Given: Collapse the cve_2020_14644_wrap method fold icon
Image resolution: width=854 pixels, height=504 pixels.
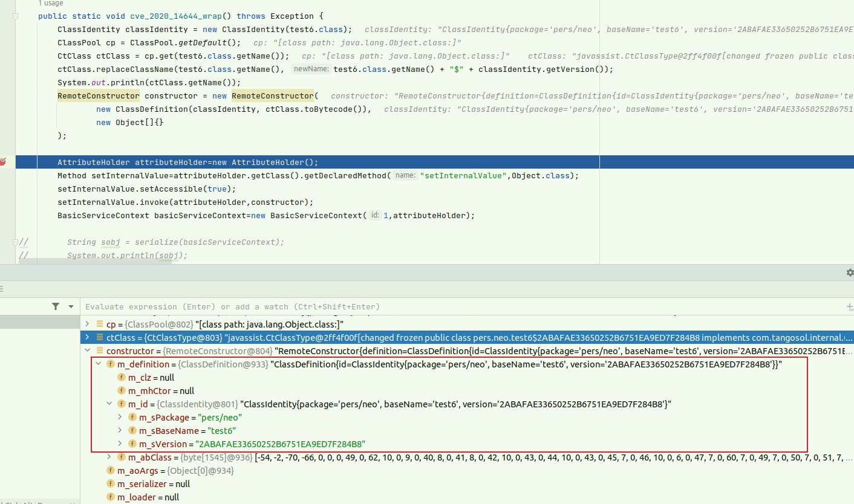Looking at the screenshot, I should 16,16.
